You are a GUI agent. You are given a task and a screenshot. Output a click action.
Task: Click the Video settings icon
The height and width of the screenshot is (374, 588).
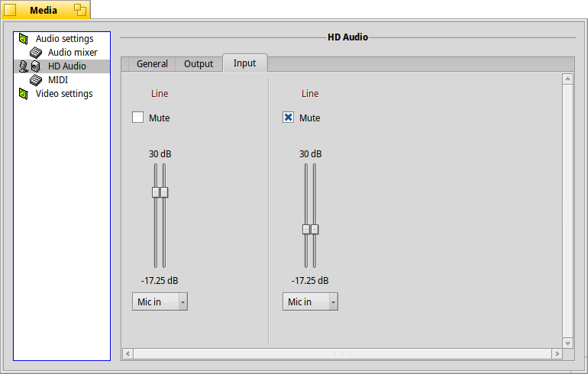[24, 94]
